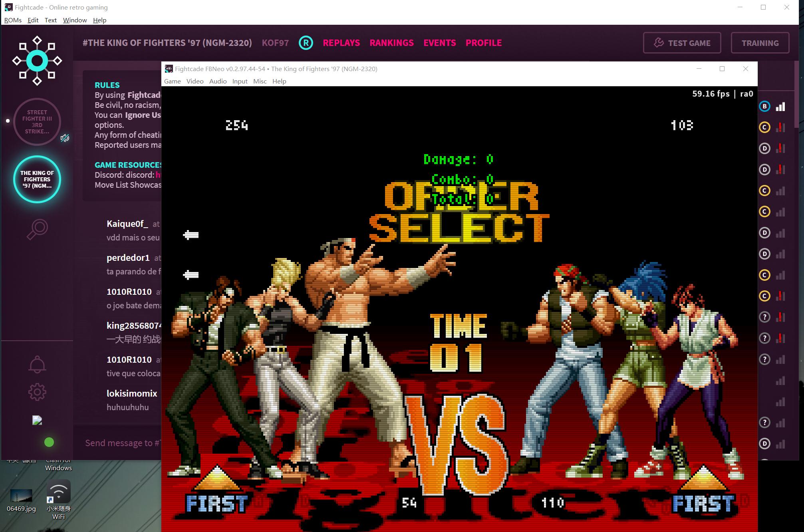This screenshot has width=804, height=532.
Task: Open the search magnifier in sidebar
Action: (37, 229)
